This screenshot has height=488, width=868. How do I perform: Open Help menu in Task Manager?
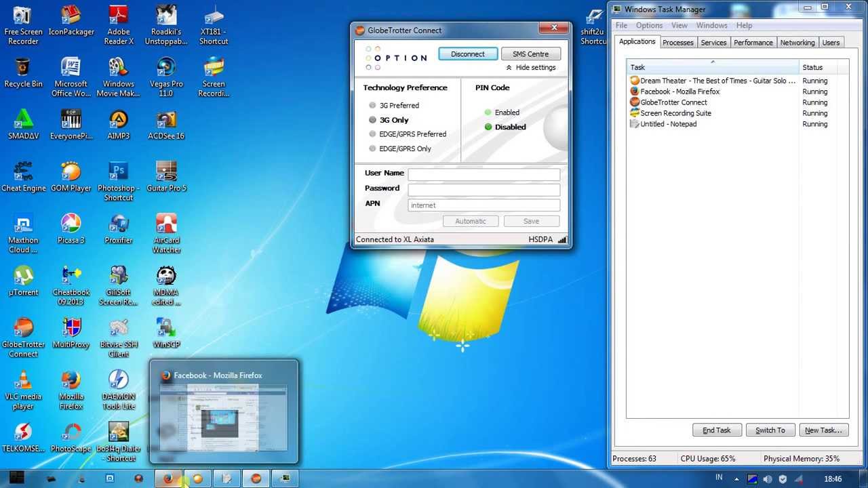click(x=744, y=26)
